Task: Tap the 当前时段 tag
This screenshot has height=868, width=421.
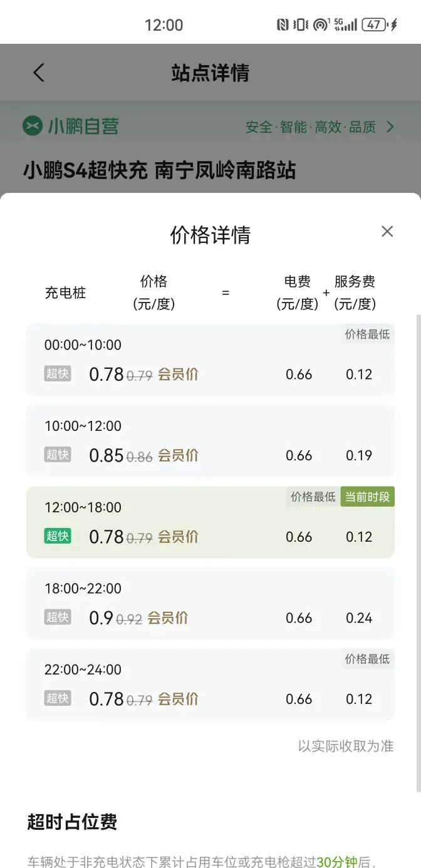Action: [x=368, y=497]
